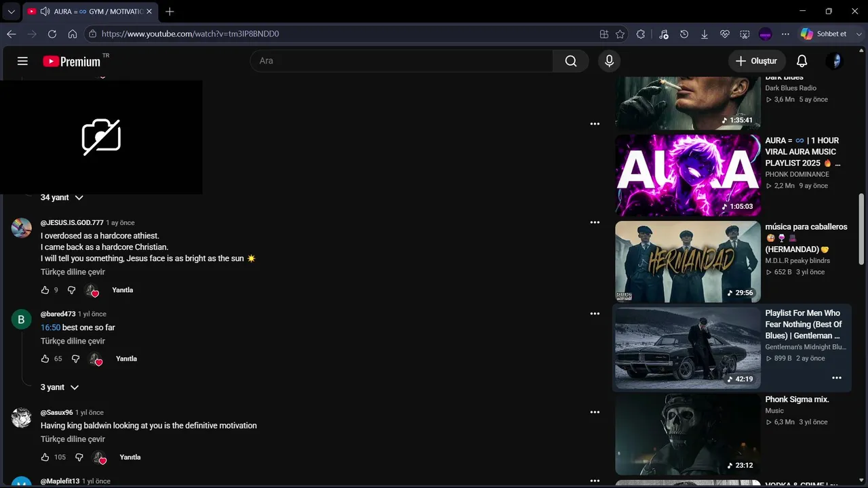Open the browser downloads arrow icon

[705, 34]
